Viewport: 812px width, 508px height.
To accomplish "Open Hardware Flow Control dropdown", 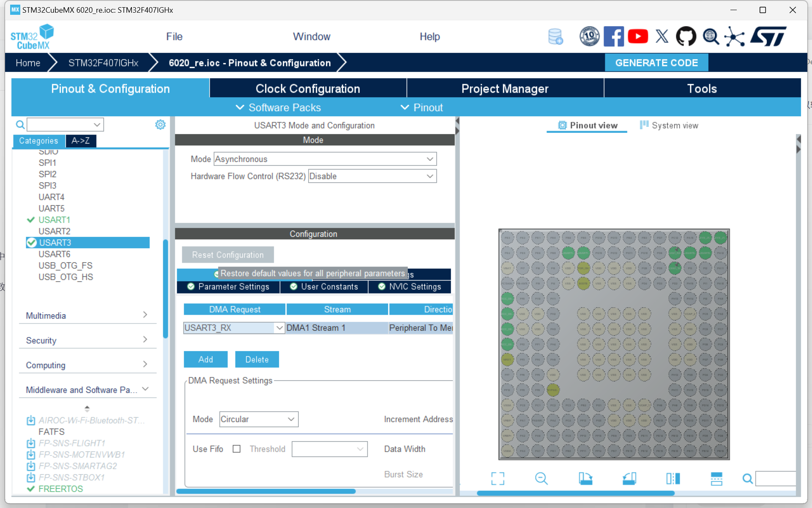I will tap(372, 176).
